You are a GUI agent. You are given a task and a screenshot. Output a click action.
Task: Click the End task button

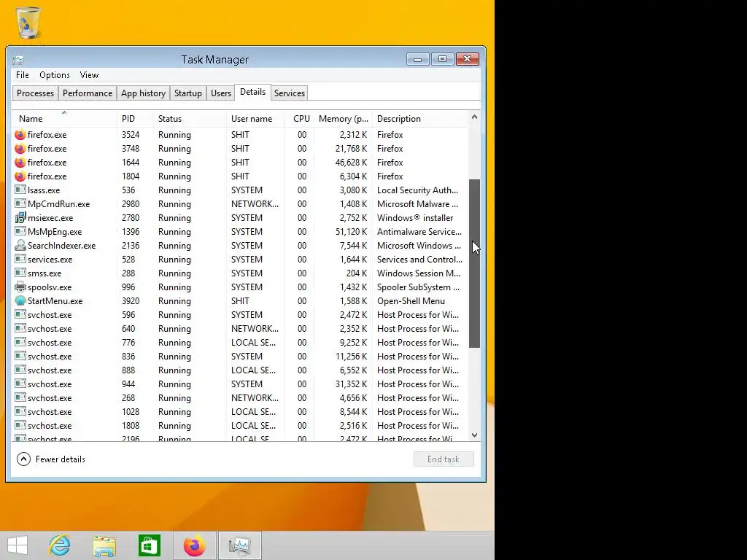tap(444, 459)
